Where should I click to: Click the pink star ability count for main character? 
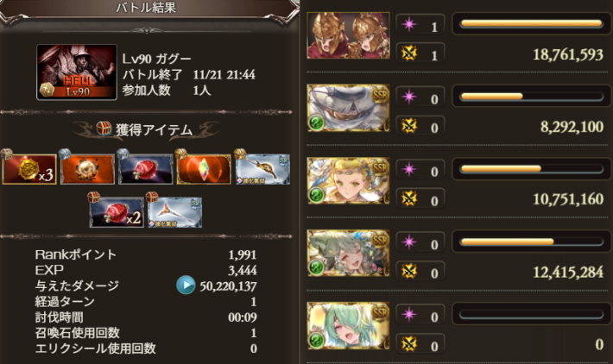420,25
